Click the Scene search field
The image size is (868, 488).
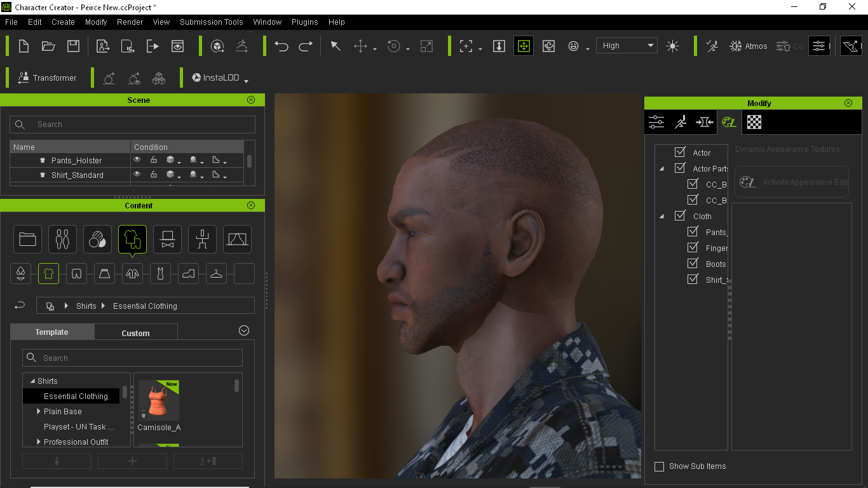click(132, 125)
